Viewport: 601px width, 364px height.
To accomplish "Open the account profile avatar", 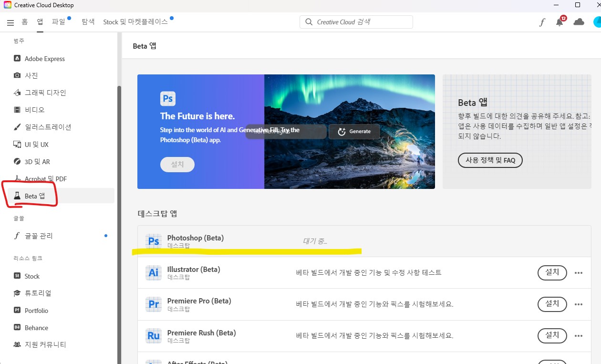I will (x=597, y=22).
